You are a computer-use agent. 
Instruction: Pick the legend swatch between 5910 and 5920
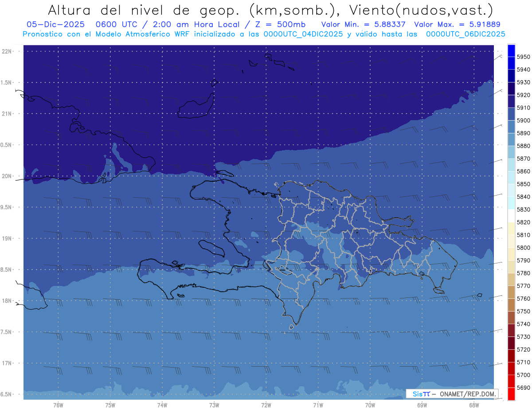click(511, 102)
